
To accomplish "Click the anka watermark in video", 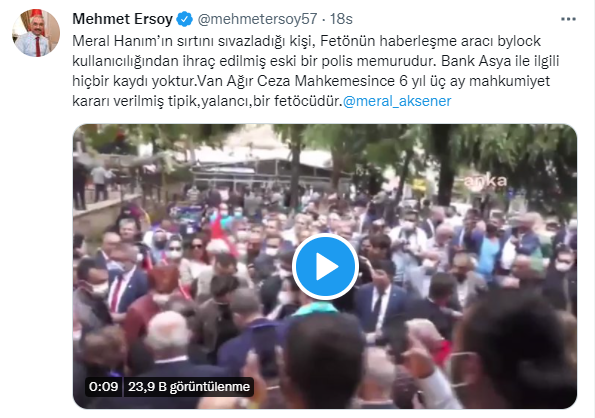I will click(x=485, y=181).
